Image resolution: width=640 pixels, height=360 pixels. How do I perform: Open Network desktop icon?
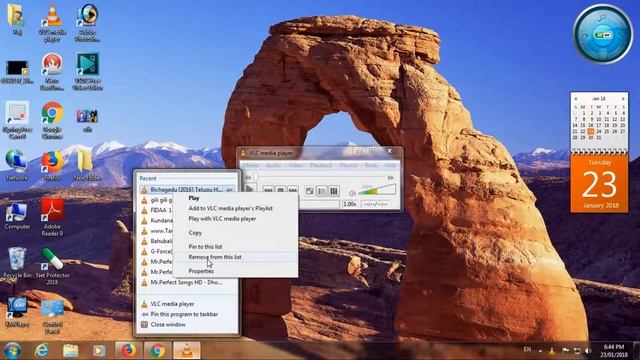17,165
